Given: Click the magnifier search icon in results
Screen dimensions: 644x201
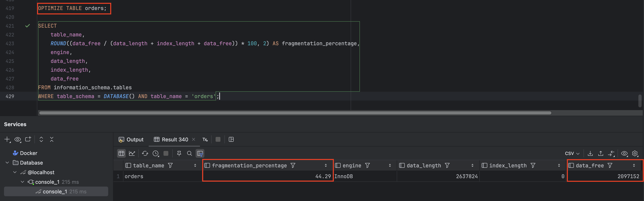Looking at the screenshot, I should [x=190, y=153].
